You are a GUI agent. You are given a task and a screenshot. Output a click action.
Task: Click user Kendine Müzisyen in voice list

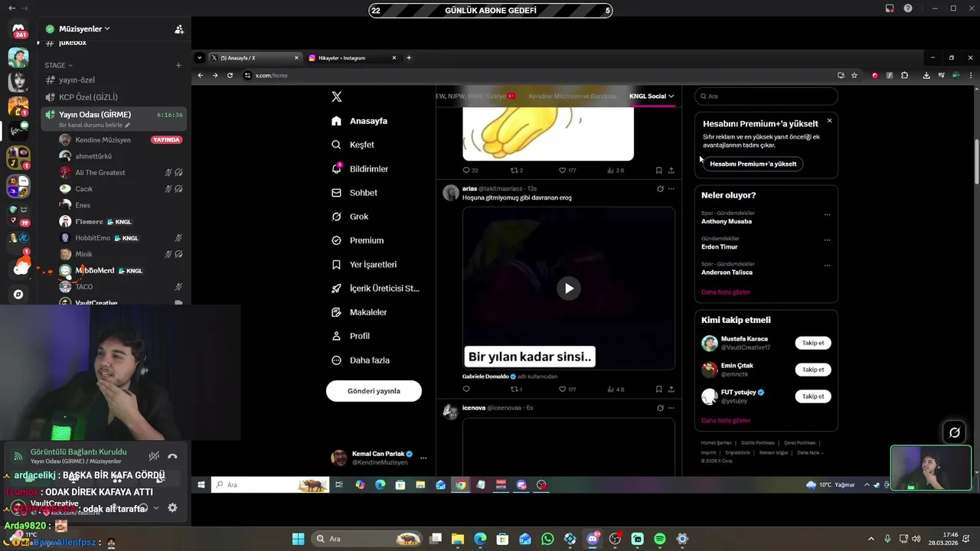pyautogui.click(x=103, y=140)
